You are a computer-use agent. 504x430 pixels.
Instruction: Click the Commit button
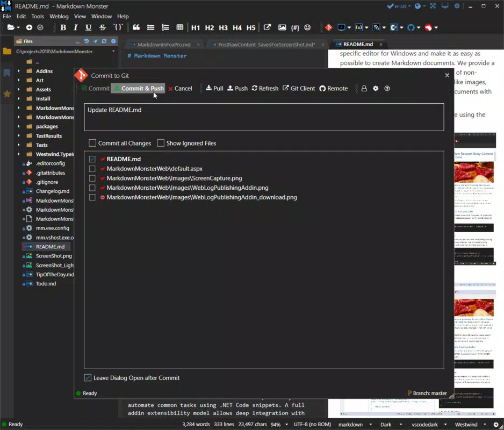click(x=96, y=89)
